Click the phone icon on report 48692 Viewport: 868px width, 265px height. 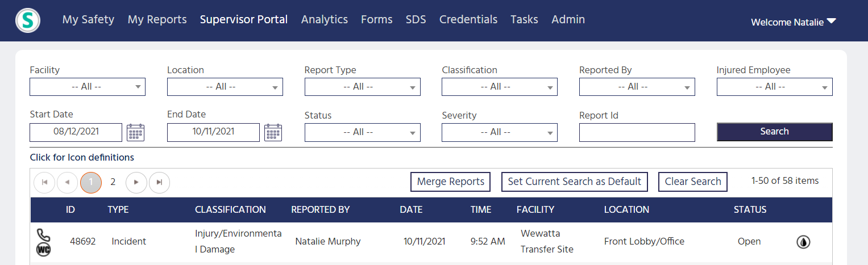[x=43, y=234]
